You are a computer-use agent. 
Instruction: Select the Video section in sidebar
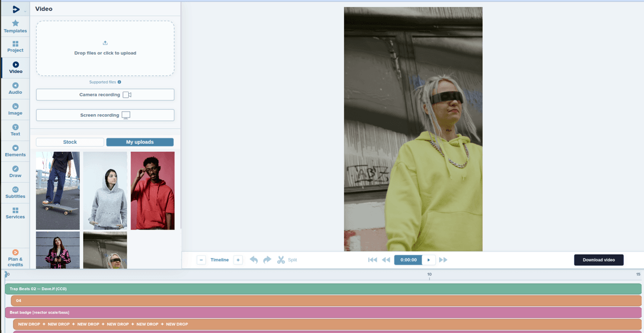pyautogui.click(x=15, y=68)
